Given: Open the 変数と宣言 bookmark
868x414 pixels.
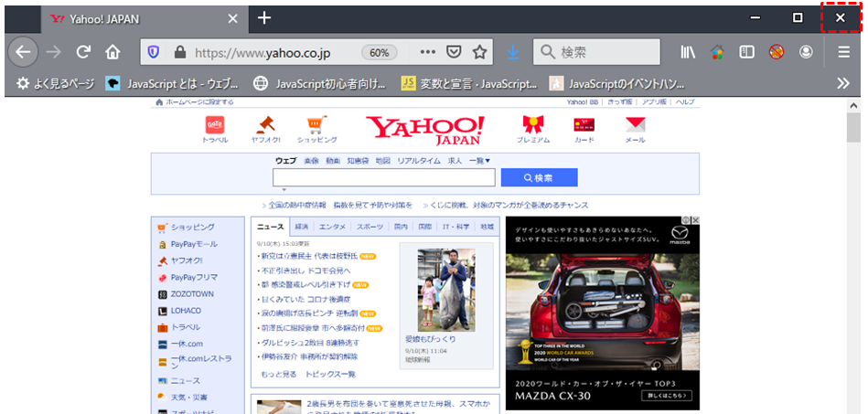Looking at the screenshot, I should pos(469,83).
